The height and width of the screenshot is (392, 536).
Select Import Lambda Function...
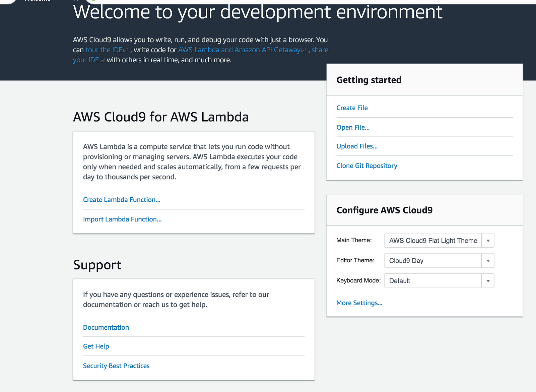pyautogui.click(x=122, y=219)
